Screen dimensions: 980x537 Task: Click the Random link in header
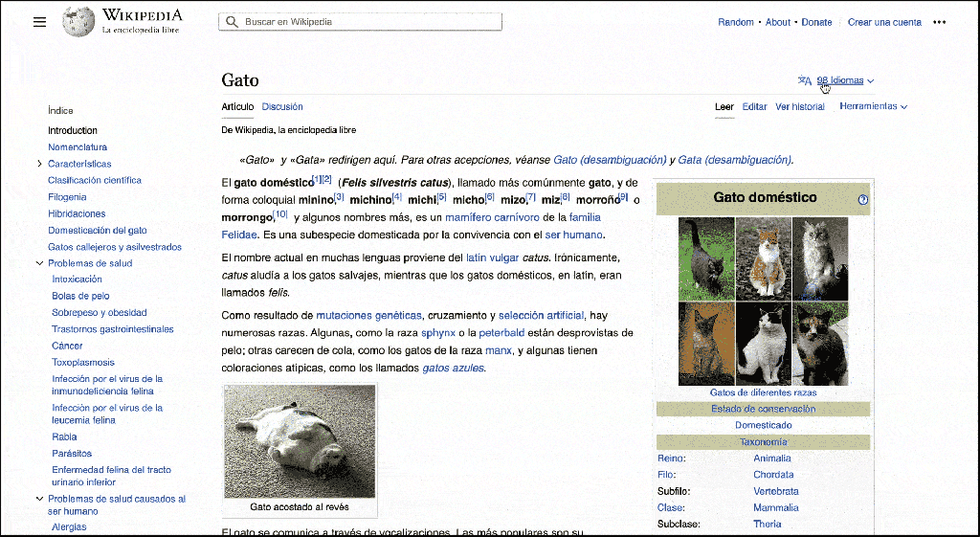(736, 22)
